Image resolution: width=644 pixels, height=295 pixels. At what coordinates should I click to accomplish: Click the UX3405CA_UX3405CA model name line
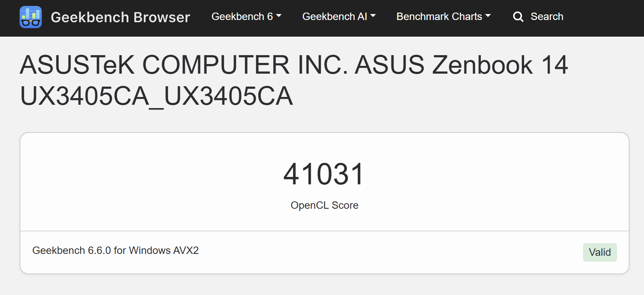point(156,96)
